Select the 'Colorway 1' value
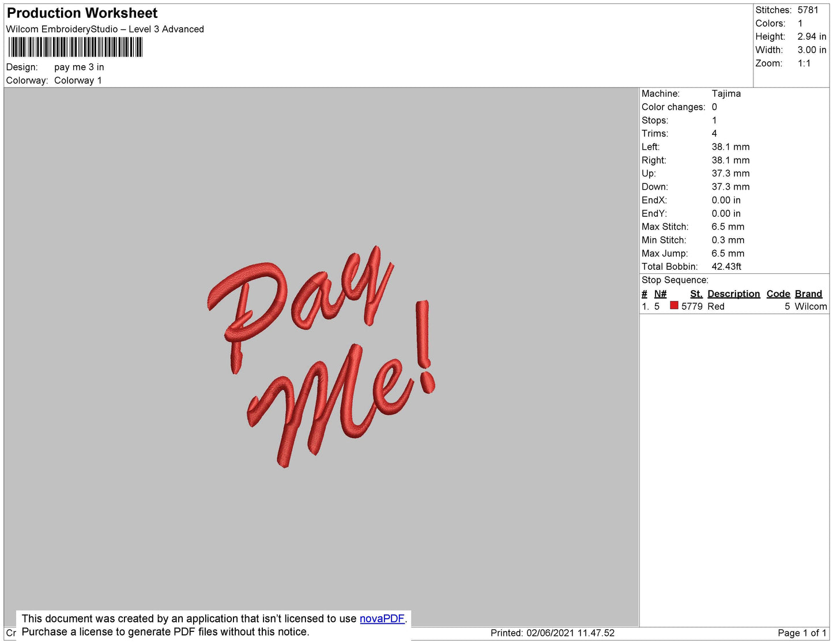This screenshot has height=644, width=833. tap(78, 81)
